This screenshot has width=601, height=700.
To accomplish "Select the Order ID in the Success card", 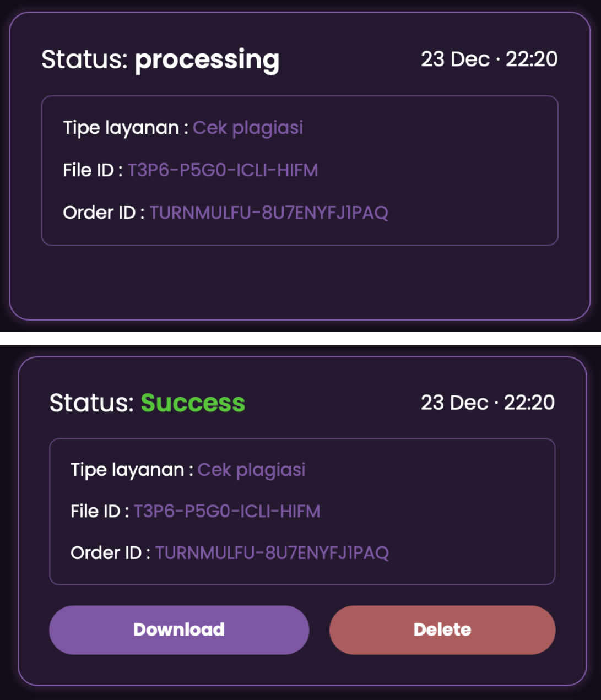I will [272, 553].
